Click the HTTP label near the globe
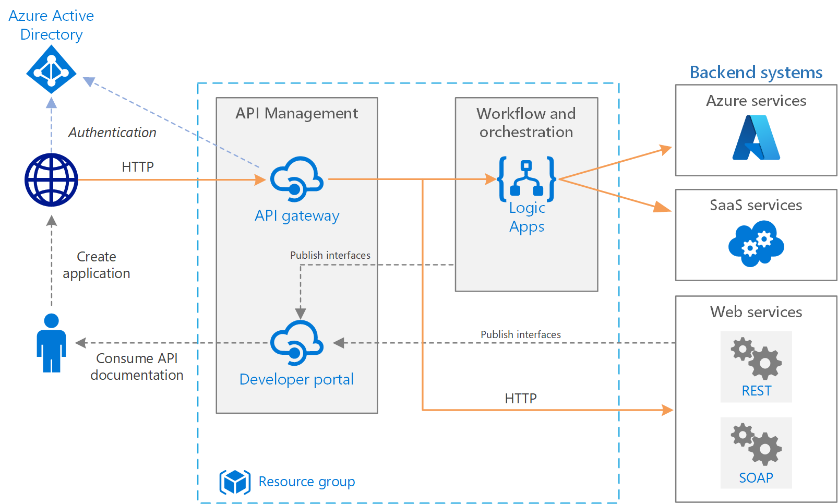The width and height of the screenshot is (838, 504). tap(138, 167)
